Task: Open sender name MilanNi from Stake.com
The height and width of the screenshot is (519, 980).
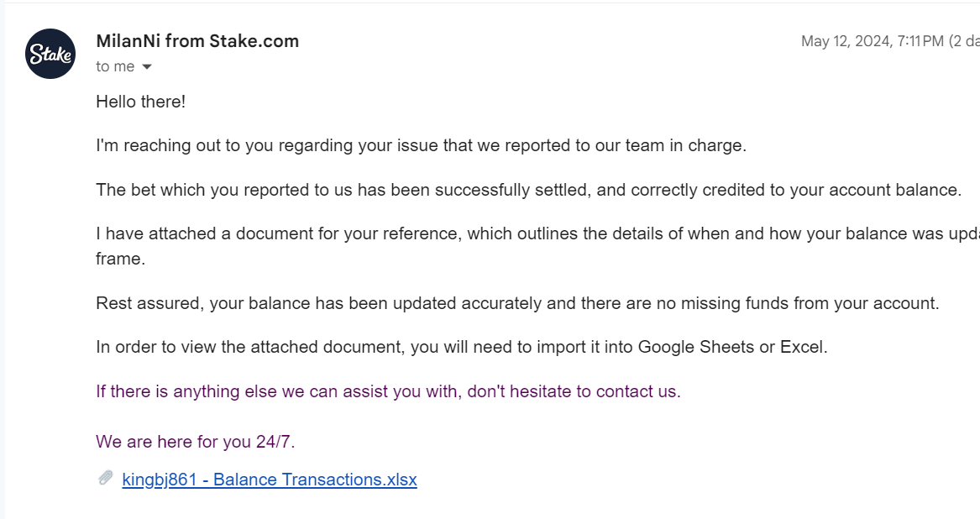Action: (197, 41)
